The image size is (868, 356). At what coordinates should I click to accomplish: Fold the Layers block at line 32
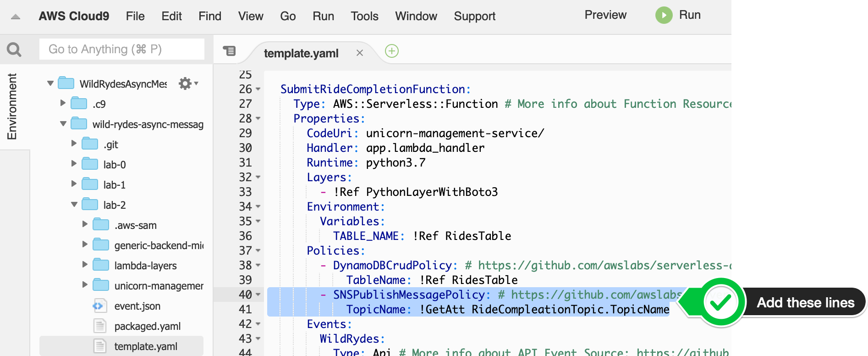(258, 178)
